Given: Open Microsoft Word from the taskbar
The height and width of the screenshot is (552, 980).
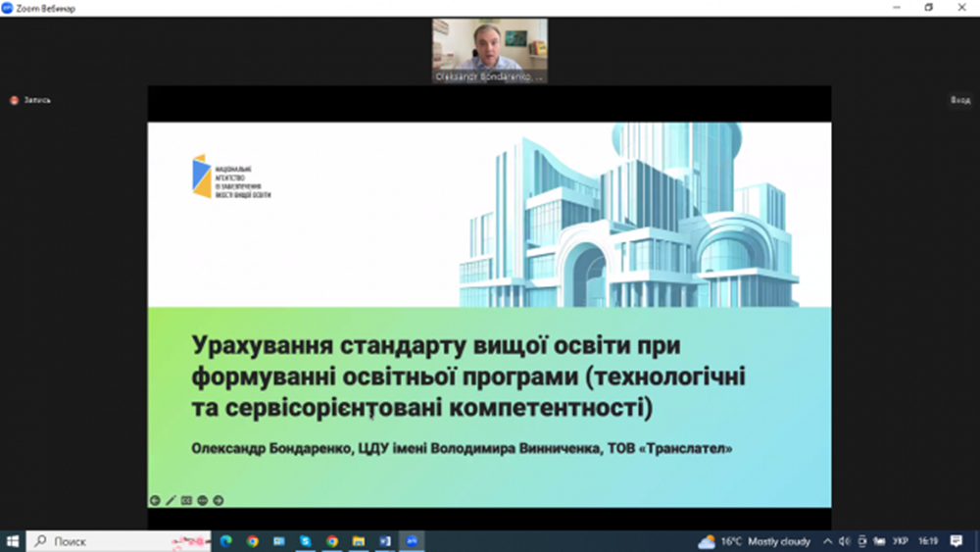Looking at the screenshot, I should (x=385, y=541).
